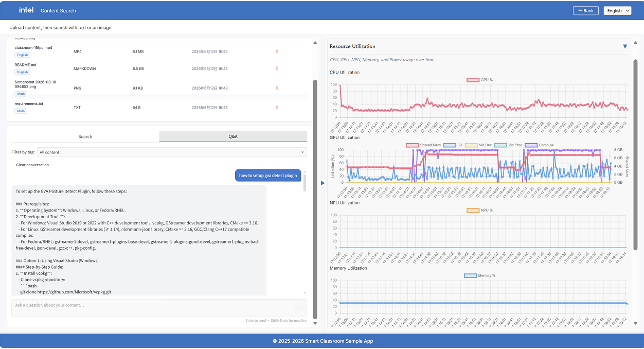Click the MP4 type cell
Viewport: 644px width, 349px height.
(78, 51)
